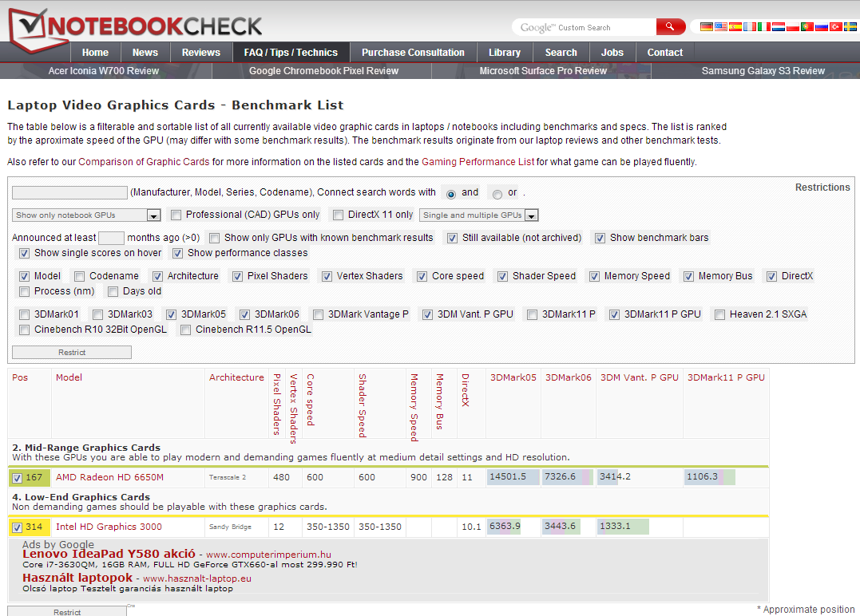860x616 pixels.
Task: Select the 'and' radio button
Action: [x=451, y=195]
